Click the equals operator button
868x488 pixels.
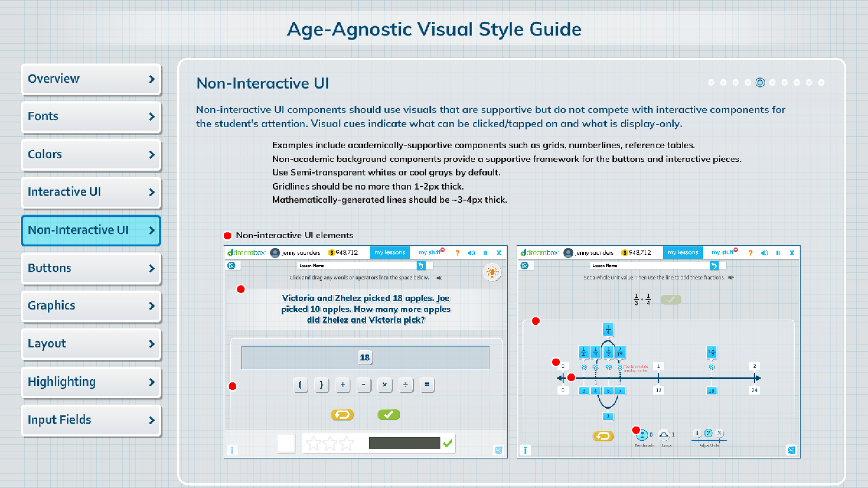427,385
